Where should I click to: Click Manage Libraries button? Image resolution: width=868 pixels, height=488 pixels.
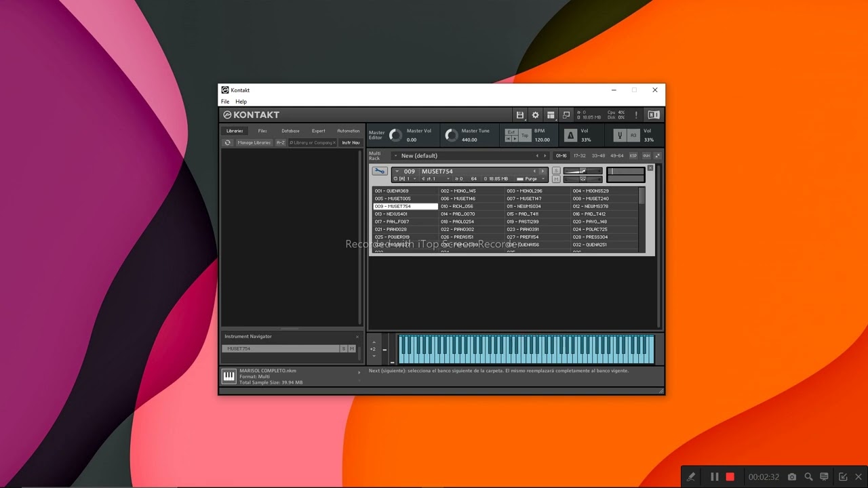pyautogui.click(x=254, y=142)
